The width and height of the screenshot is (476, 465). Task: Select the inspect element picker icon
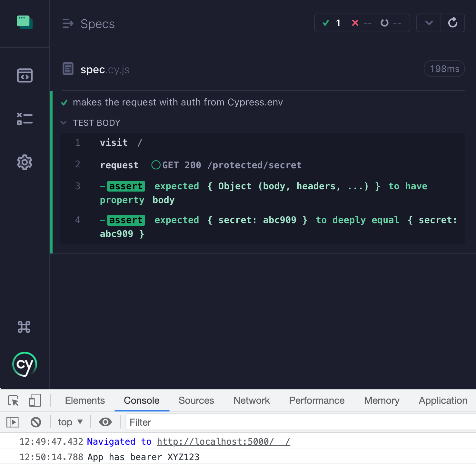[x=13, y=401]
